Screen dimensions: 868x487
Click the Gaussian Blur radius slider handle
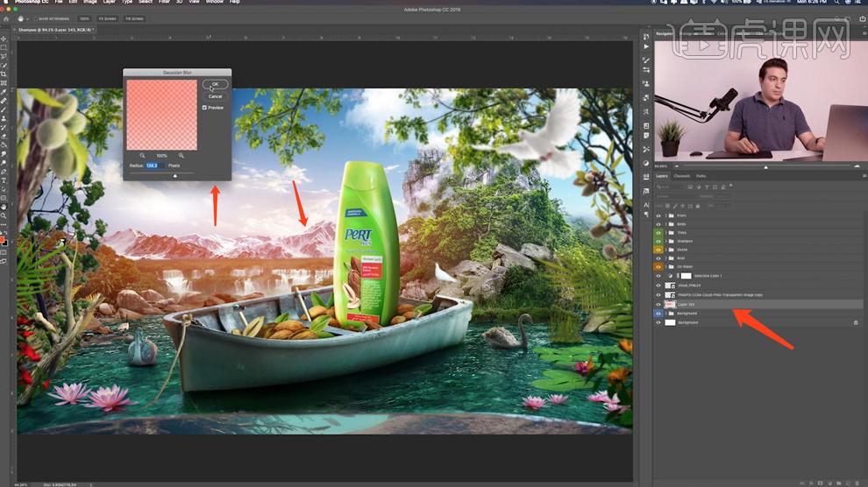[174, 175]
